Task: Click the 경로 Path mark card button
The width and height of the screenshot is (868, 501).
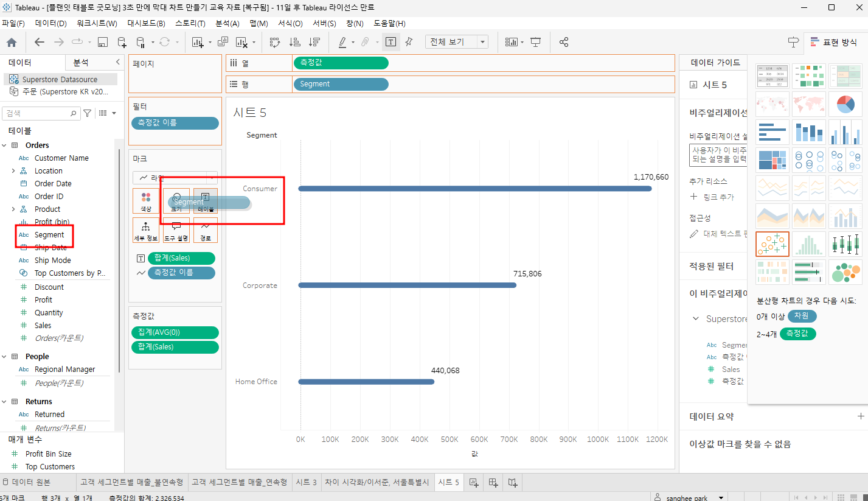Action: click(206, 230)
